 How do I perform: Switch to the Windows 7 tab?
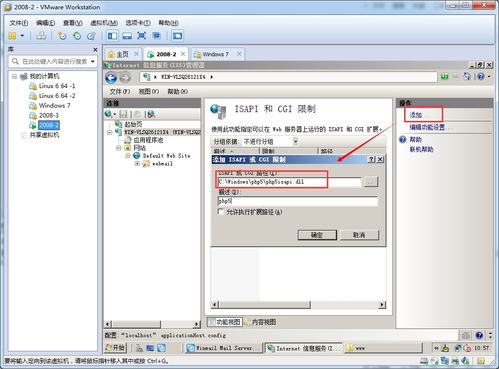(x=215, y=54)
